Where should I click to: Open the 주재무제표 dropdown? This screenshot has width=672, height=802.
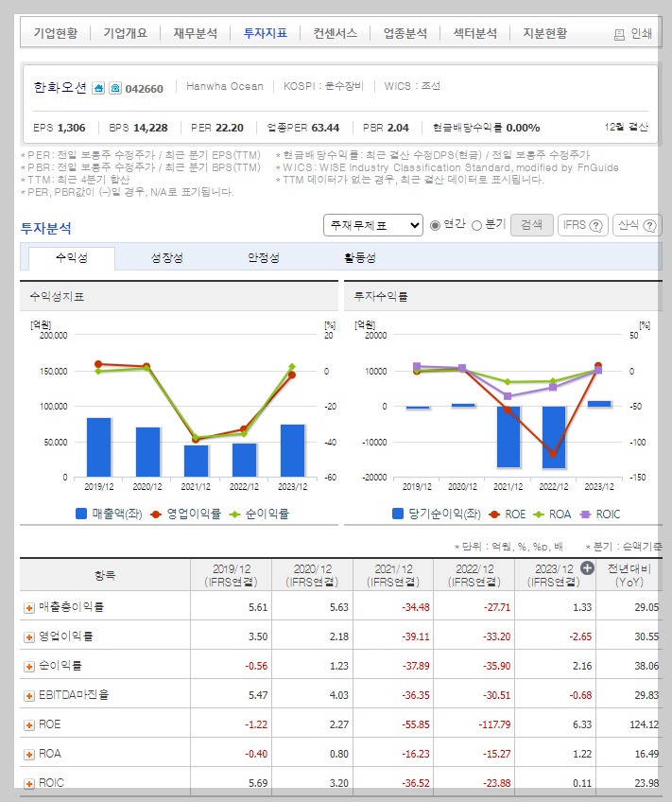[373, 225]
